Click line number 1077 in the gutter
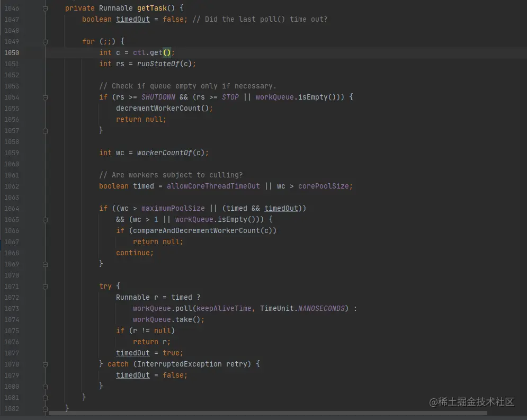Screen dimensions: 527x420 coord(12,353)
